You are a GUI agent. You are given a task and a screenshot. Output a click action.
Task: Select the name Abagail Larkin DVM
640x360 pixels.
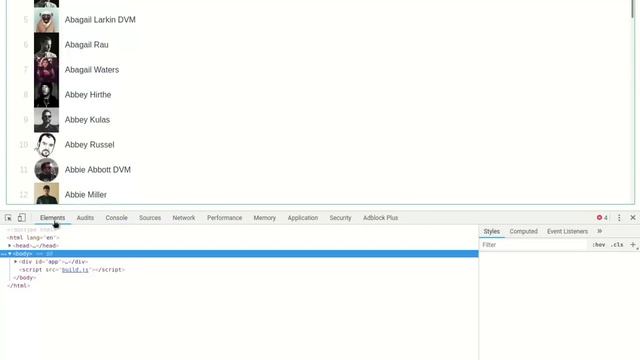[x=100, y=20]
